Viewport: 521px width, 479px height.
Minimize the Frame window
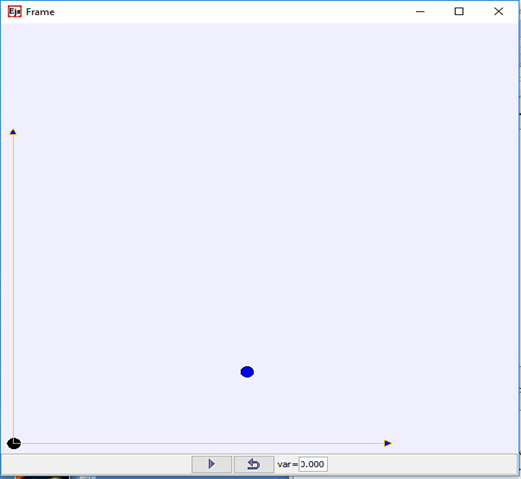pos(420,12)
